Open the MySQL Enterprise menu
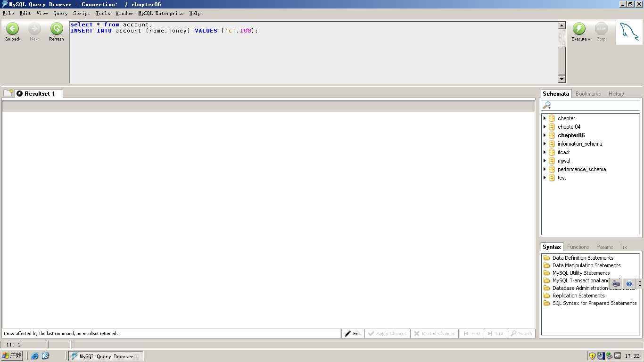The height and width of the screenshot is (362, 644). (x=161, y=14)
